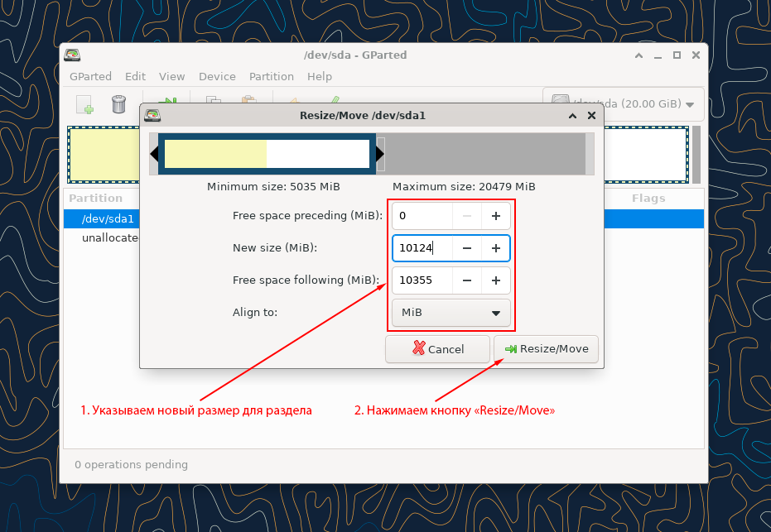Viewport: 771px width, 532px height.
Task: Shade the Resize/Move dialog with up arrow
Action: pos(572,116)
